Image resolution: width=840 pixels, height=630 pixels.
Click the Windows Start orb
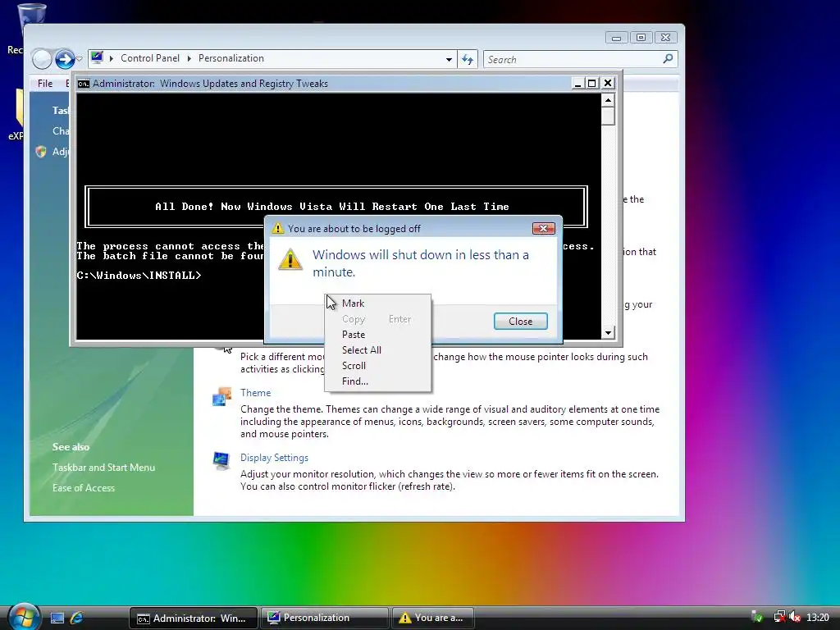click(24, 617)
